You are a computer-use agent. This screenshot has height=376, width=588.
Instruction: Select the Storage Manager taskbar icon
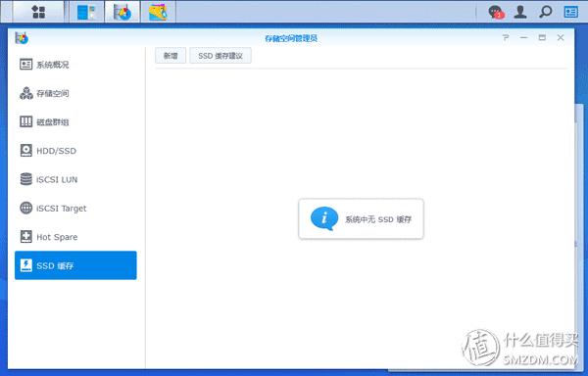(122, 12)
